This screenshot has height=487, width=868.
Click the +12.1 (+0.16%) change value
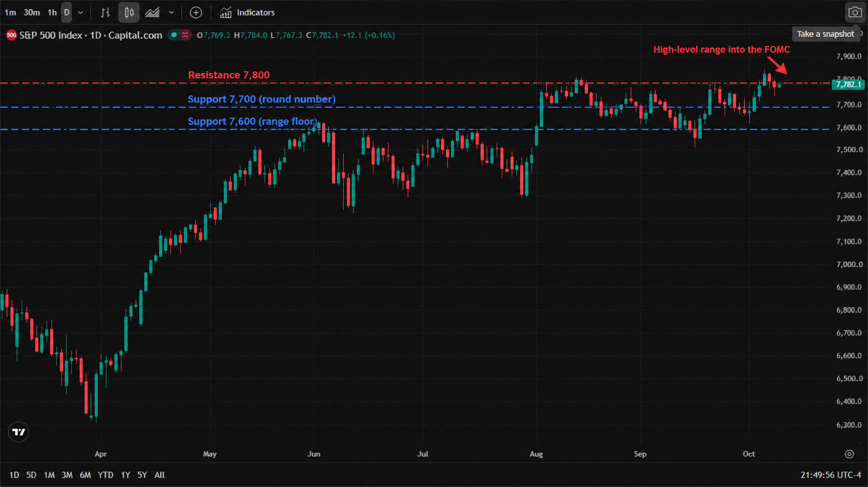[369, 35]
